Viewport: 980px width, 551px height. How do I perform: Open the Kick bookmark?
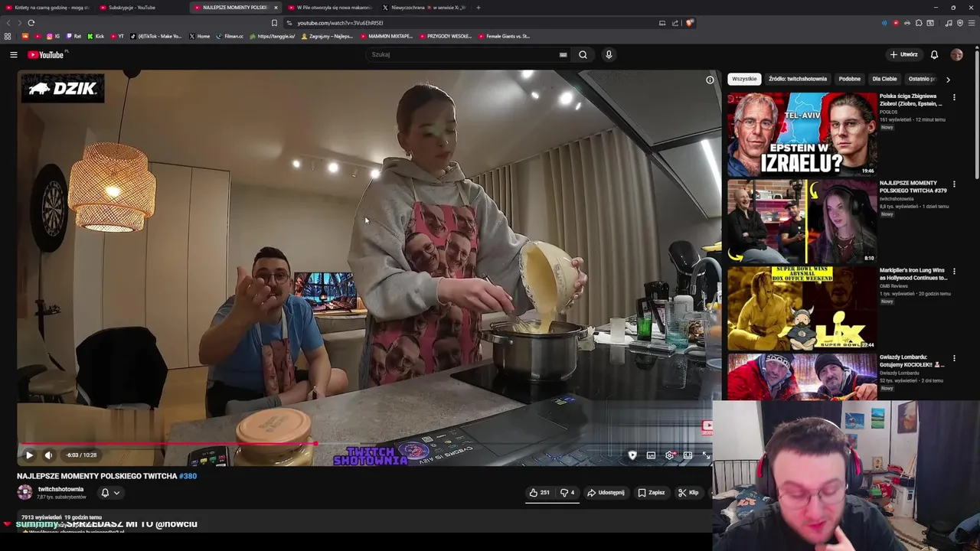click(96, 36)
